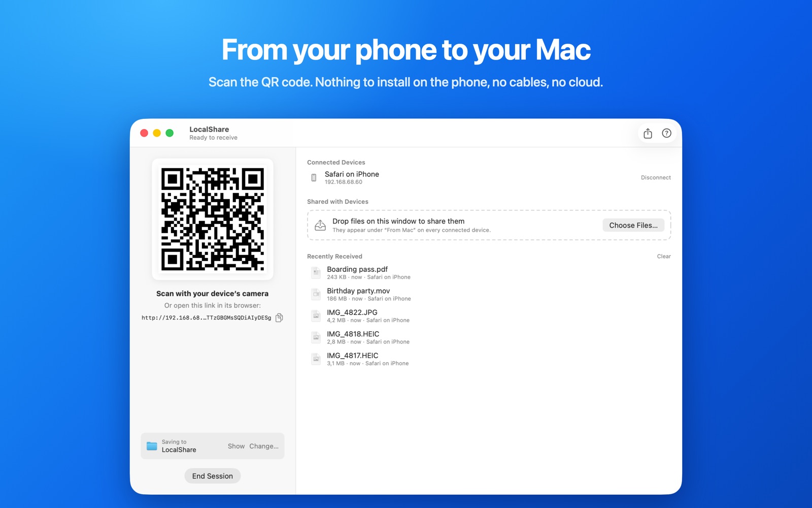Close the LocalShare window with red button
This screenshot has width=812, height=508.
click(x=144, y=133)
